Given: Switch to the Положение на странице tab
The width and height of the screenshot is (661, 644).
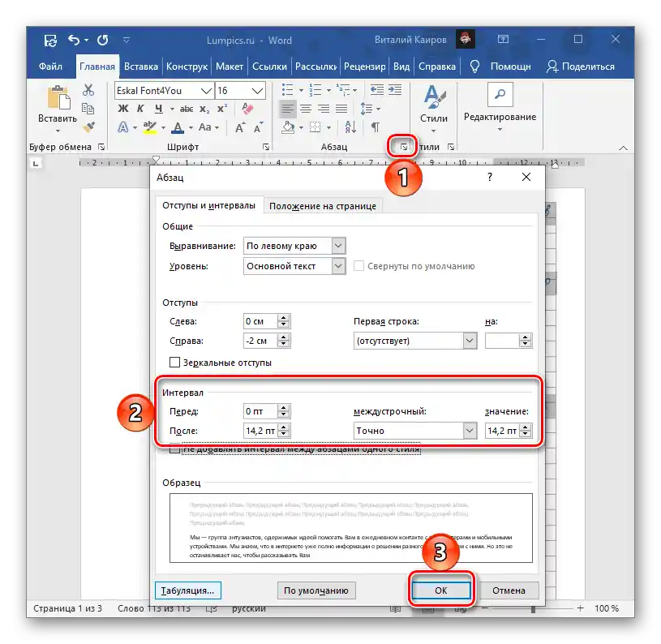Looking at the screenshot, I should coord(322,205).
